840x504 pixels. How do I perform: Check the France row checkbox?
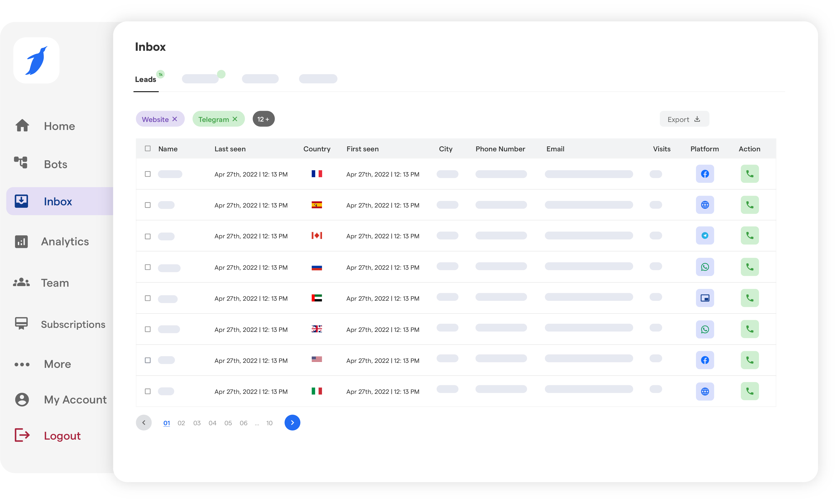[147, 174]
